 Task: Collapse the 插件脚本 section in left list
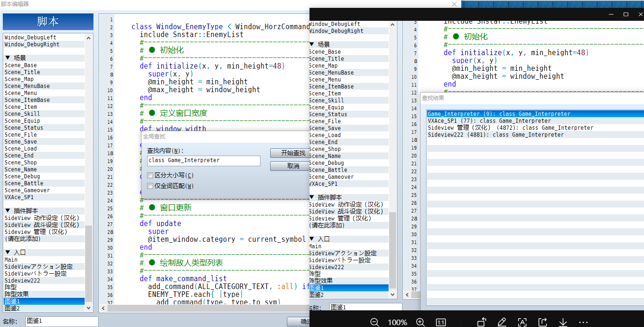[7, 211]
